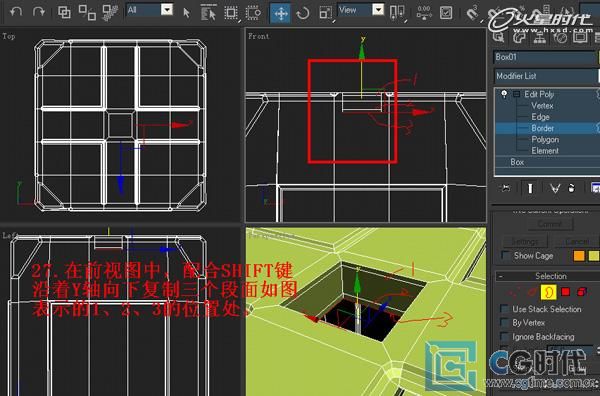The width and height of the screenshot is (600, 396).
Task: Toggle the Keyboard Shortcut Override button
Action: pyautogui.click(x=446, y=13)
